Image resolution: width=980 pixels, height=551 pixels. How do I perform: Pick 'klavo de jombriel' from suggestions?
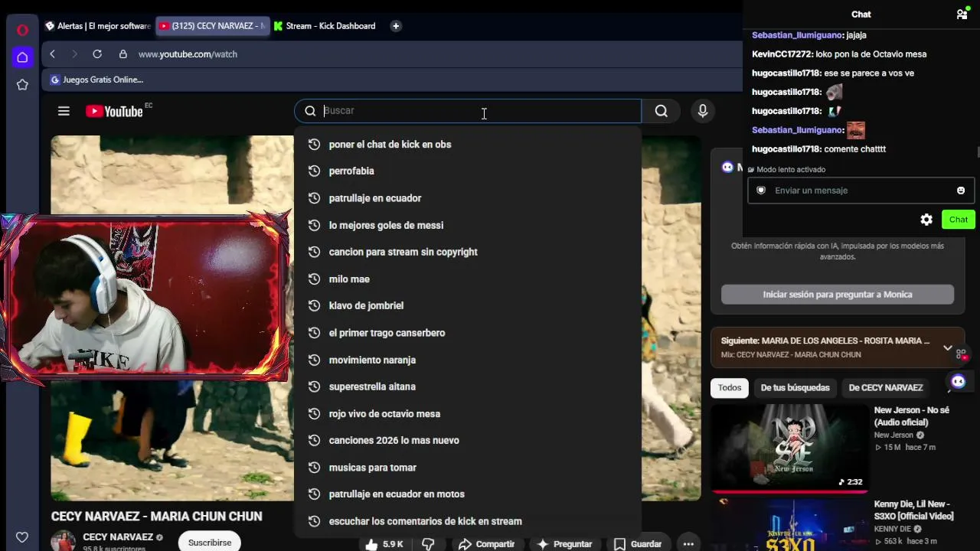click(468, 306)
